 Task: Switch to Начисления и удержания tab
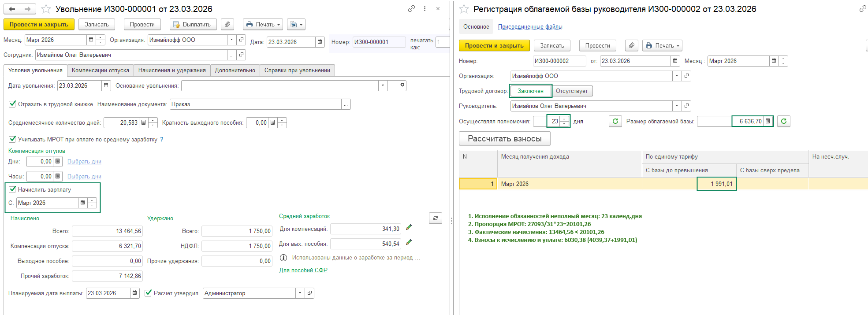click(x=172, y=70)
